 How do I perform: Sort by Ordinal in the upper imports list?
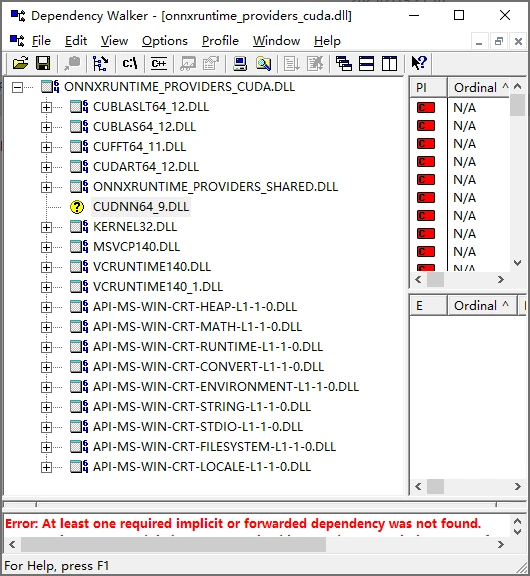click(479, 87)
